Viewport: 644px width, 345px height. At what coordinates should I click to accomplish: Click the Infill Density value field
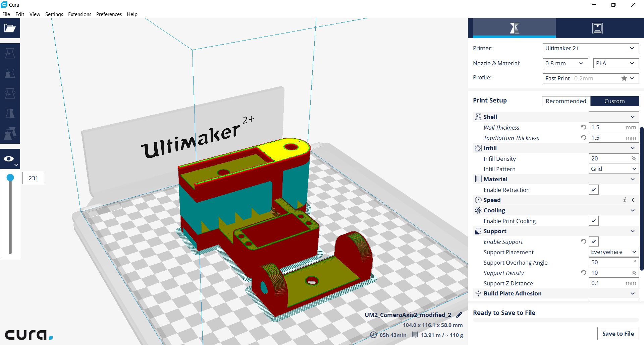click(x=614, y=158)
